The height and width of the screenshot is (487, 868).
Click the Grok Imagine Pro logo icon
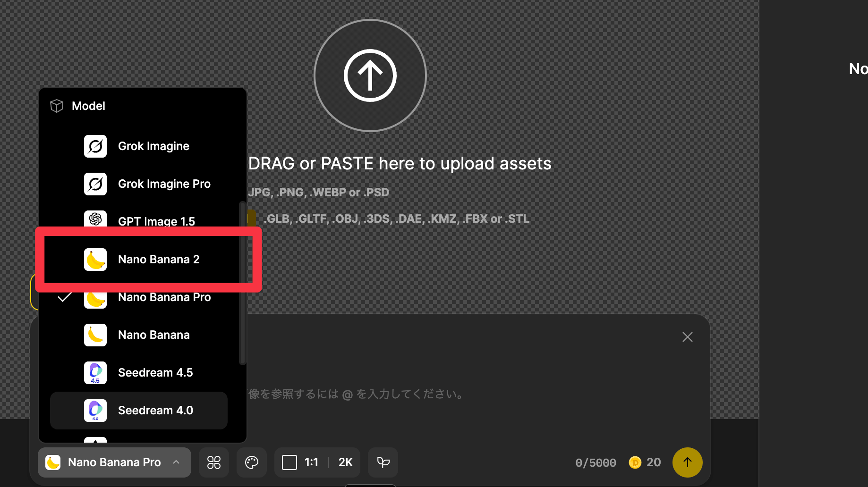pyautogui.click(x=95, y=184)
